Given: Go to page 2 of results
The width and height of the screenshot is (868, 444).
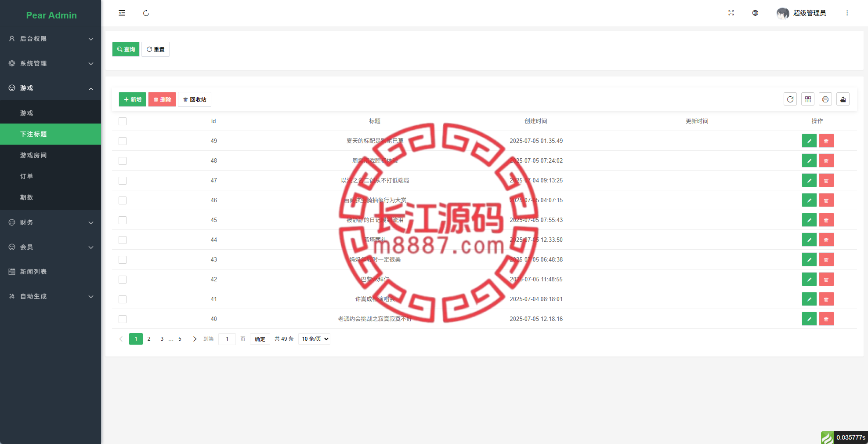Looking at the screenshot, I should pyautogui.click(x=149, y=339).
